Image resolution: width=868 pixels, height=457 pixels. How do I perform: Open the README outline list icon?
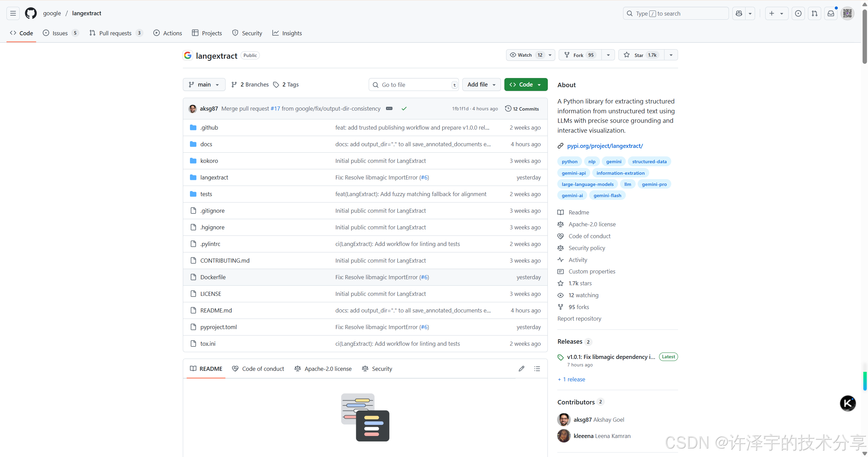[537, 368]
